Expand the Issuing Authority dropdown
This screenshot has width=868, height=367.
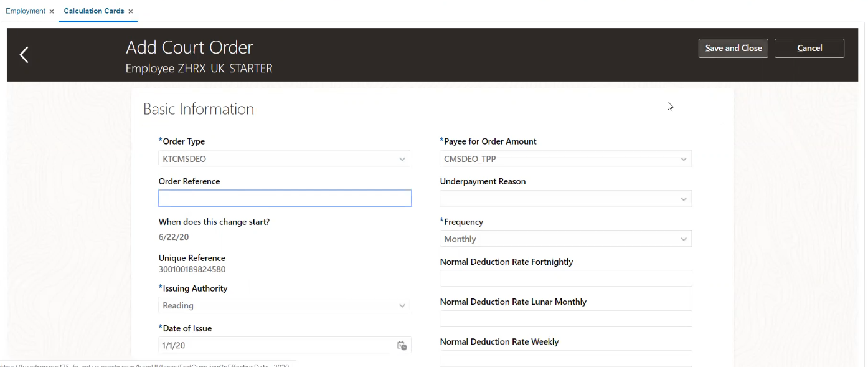402,305
